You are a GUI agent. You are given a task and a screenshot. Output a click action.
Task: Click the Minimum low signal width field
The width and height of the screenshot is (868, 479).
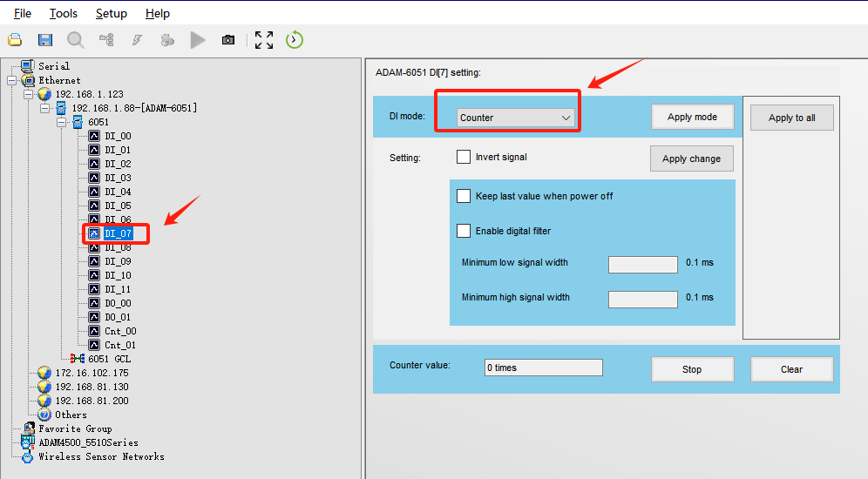642,264
